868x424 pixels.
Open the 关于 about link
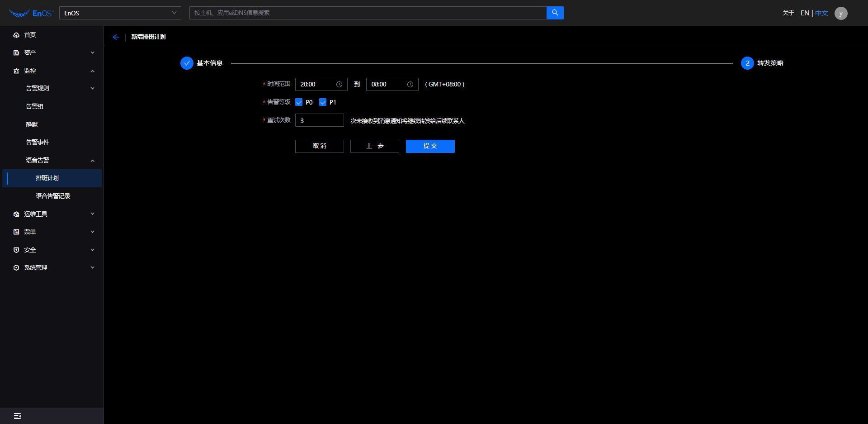(x=788, y=13)
